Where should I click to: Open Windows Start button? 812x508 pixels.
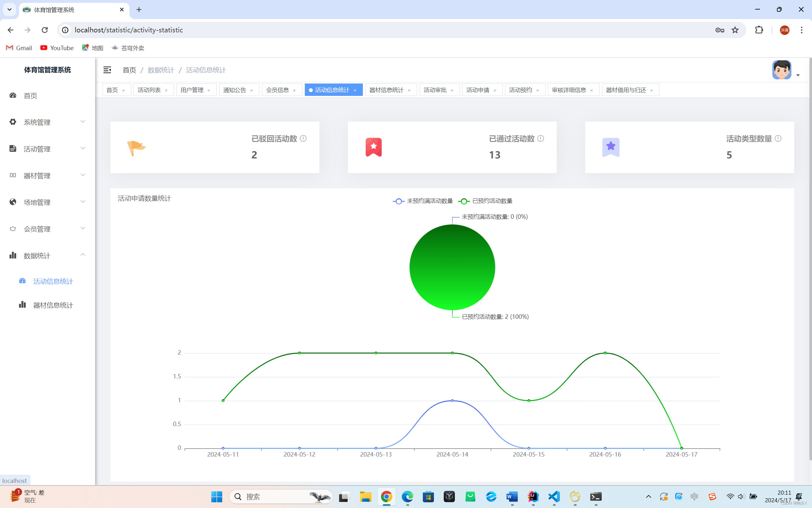click(x=217, y=497)
